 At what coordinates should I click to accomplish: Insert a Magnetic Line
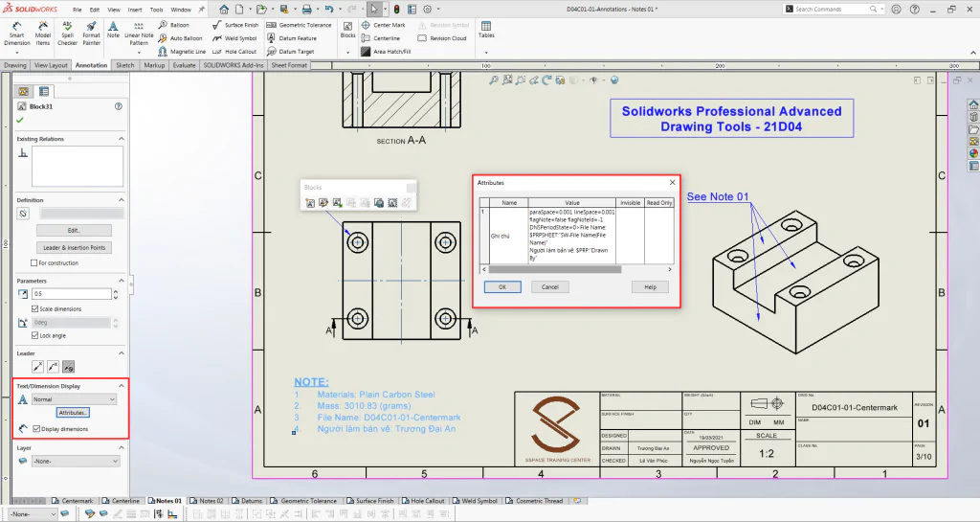click(x=182, y=52)
